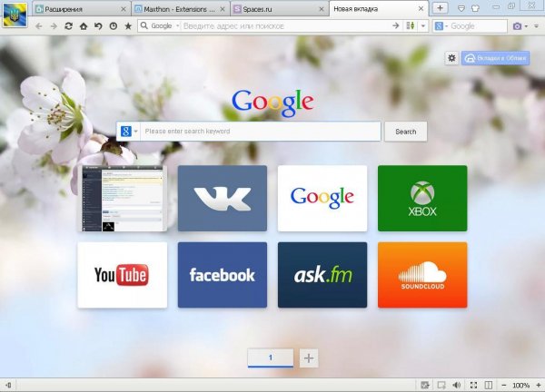Open the website screenshot quick access tile
545x392 pixels.
point(123,198)
